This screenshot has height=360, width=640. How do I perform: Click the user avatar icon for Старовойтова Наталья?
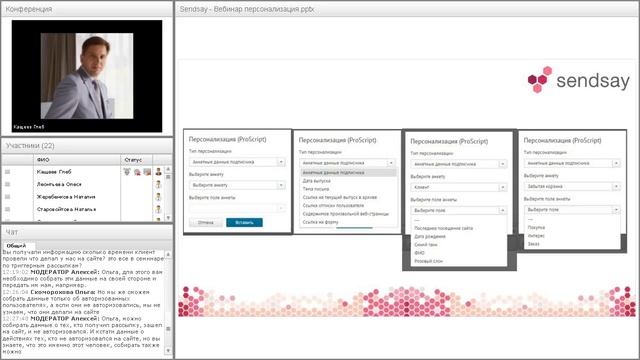tap(158, 209)
